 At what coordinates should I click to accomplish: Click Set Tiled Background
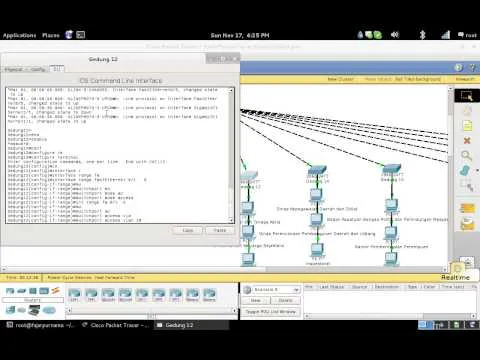[x=418, y=79]
